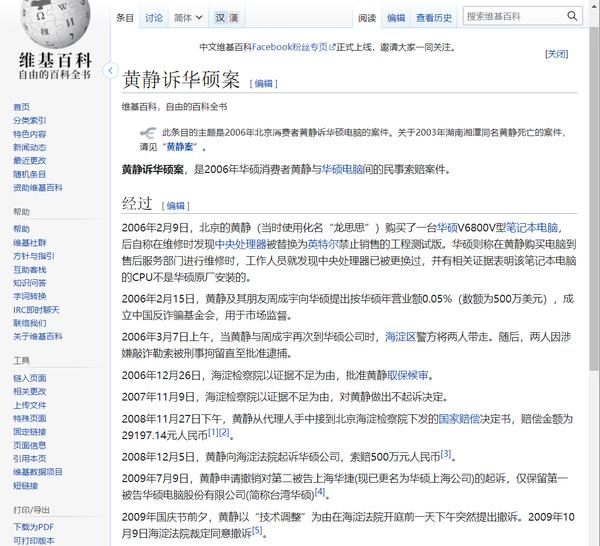Open the 海淀区 link

(400, 337)
